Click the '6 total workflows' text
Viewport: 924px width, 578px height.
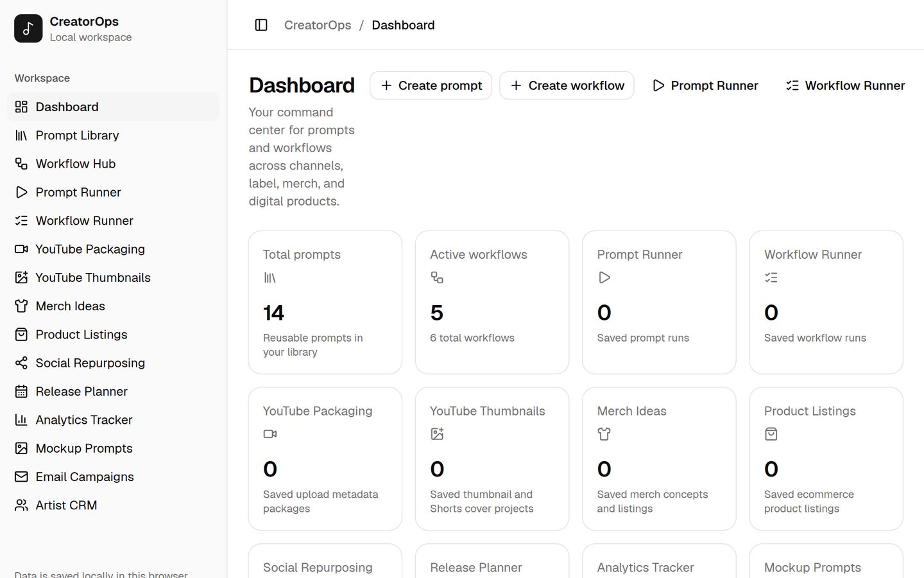pos(472,338)
